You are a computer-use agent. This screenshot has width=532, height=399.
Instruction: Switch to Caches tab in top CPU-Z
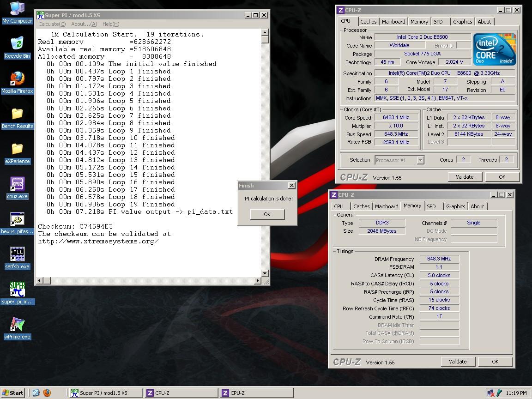pos(368,22)
